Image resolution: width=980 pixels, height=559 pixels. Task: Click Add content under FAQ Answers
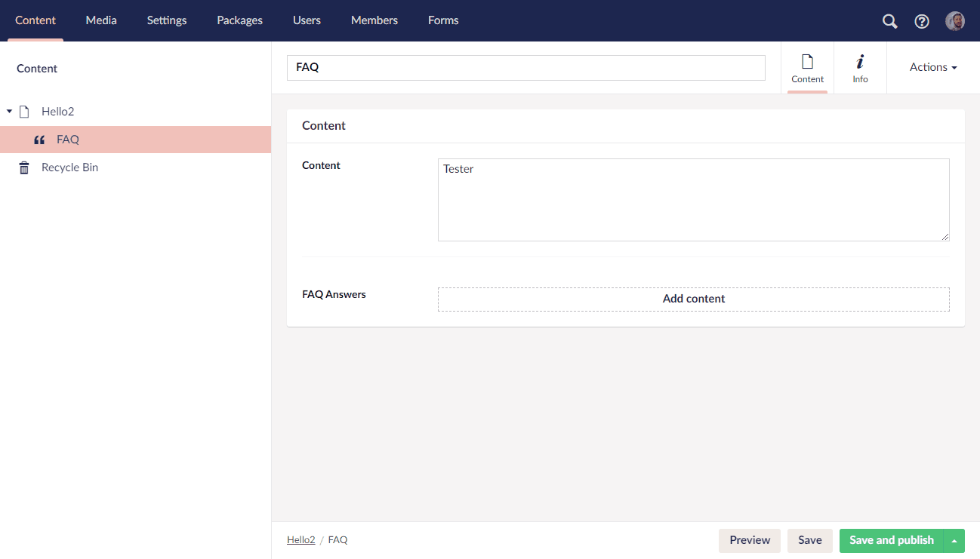tap(693, 299)
